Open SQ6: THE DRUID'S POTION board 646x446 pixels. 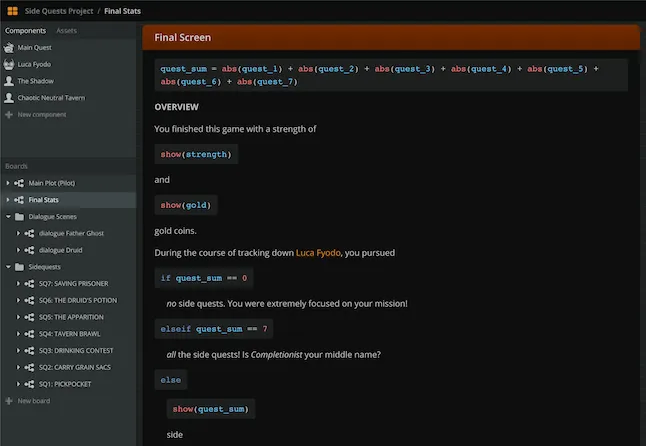[78, 301]
